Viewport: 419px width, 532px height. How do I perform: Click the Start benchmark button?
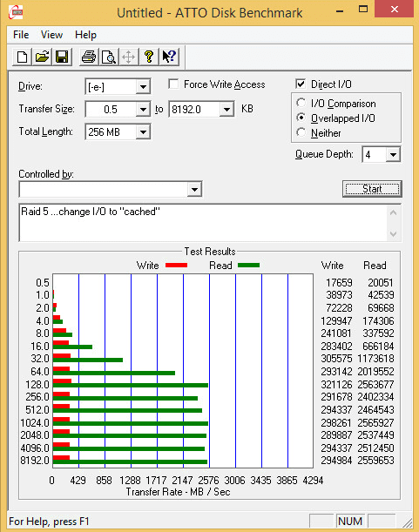372,189
